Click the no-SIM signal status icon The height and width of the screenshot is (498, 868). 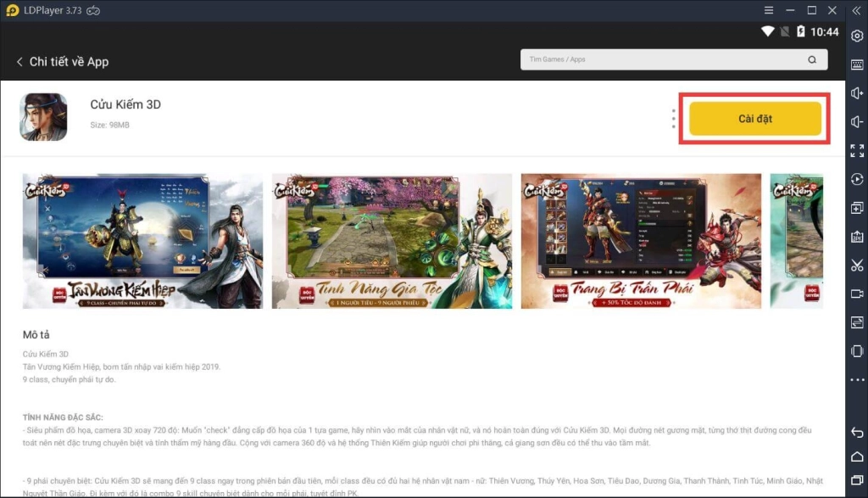(784, 31)
